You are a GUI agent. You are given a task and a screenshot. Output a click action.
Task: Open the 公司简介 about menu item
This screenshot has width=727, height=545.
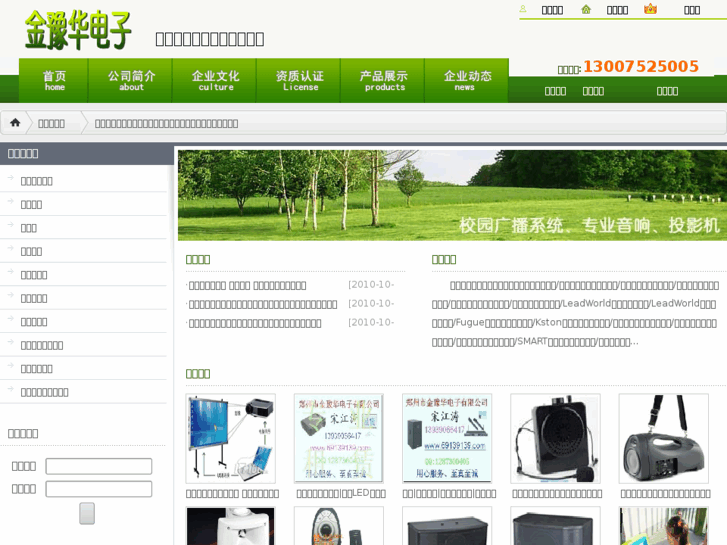(x=131, y=80)
